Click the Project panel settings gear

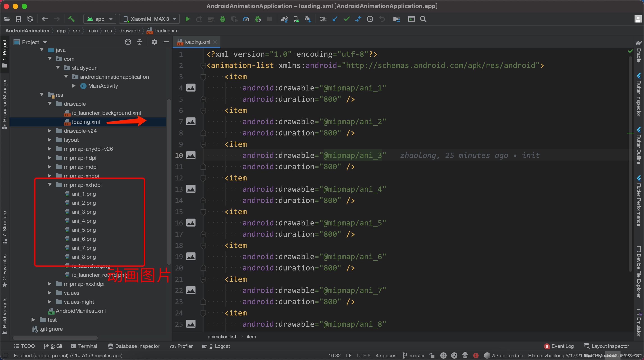coord(155,42)
